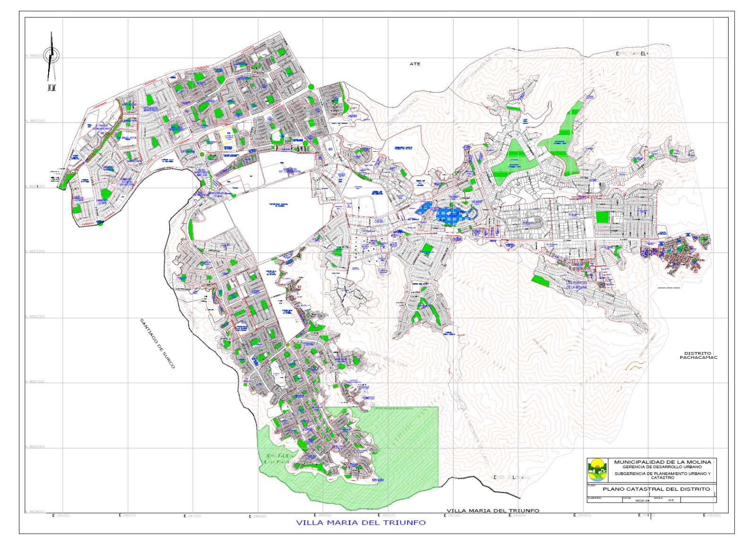This screenshot has height=538, width=756.
Task: Click the 'CERRO MEDIA LUNA' label
Action: click(x=387, y=359)
